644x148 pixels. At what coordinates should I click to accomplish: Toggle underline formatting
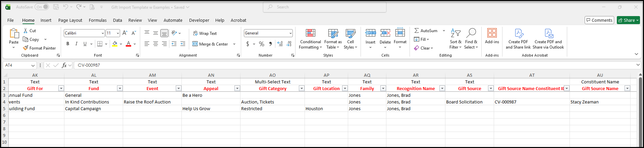85,44
